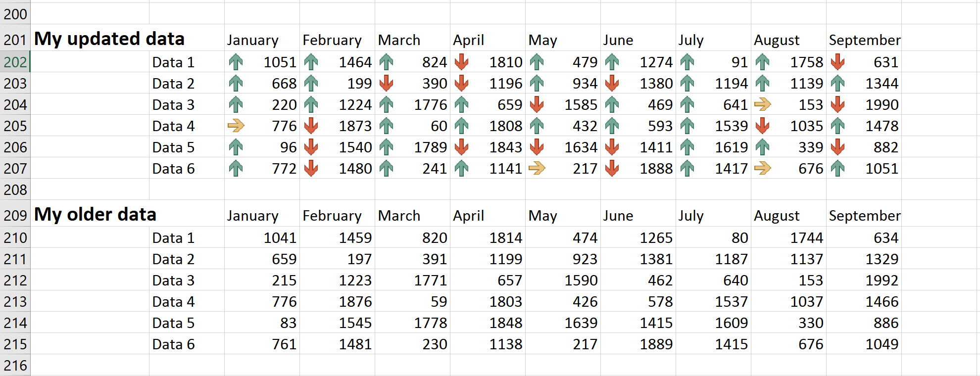Click the yellow arrow icon in Data 3 August
The width and height of the screenshot is (980, 376).
point(763,104)
